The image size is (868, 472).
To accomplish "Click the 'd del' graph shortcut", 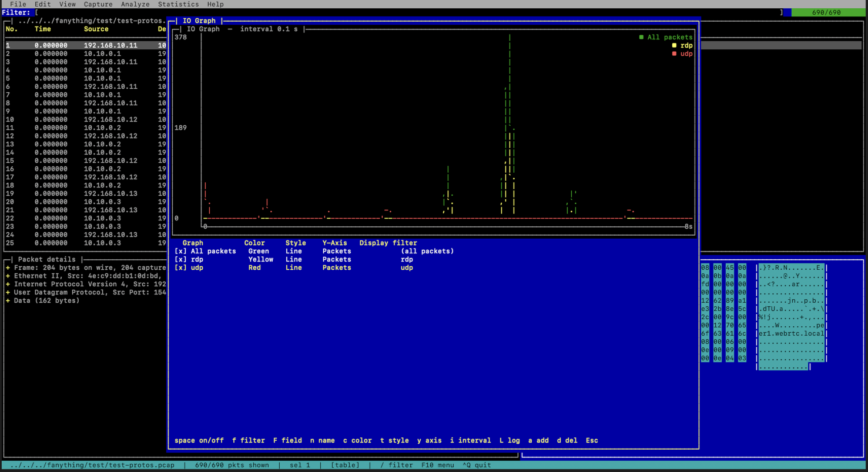I will pos(567,440).
